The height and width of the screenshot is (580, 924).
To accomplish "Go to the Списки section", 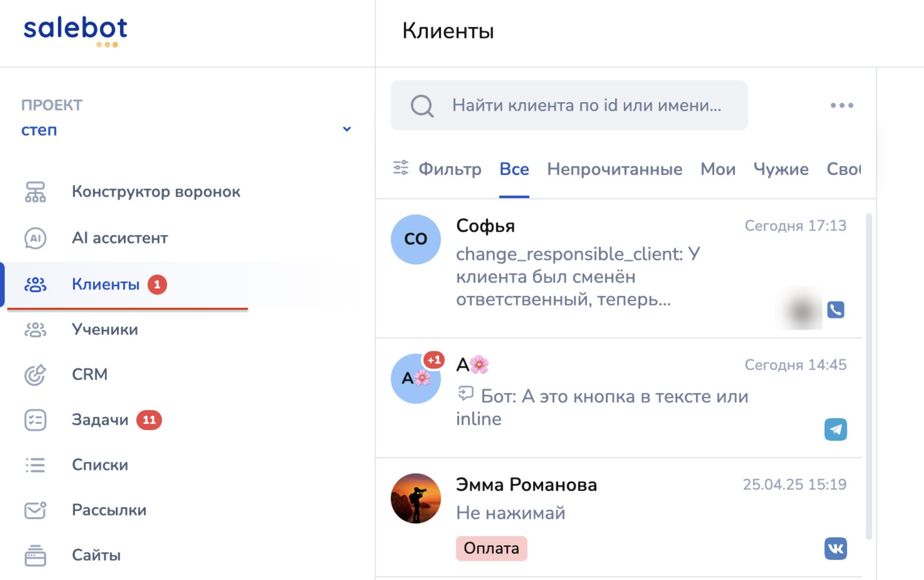I will coord(100,465).
